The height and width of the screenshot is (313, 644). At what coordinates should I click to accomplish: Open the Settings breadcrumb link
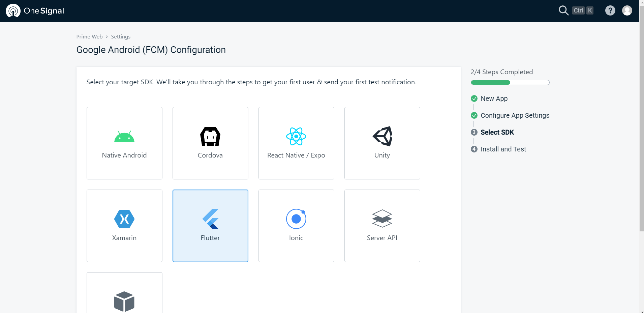(x=121, y=37)
